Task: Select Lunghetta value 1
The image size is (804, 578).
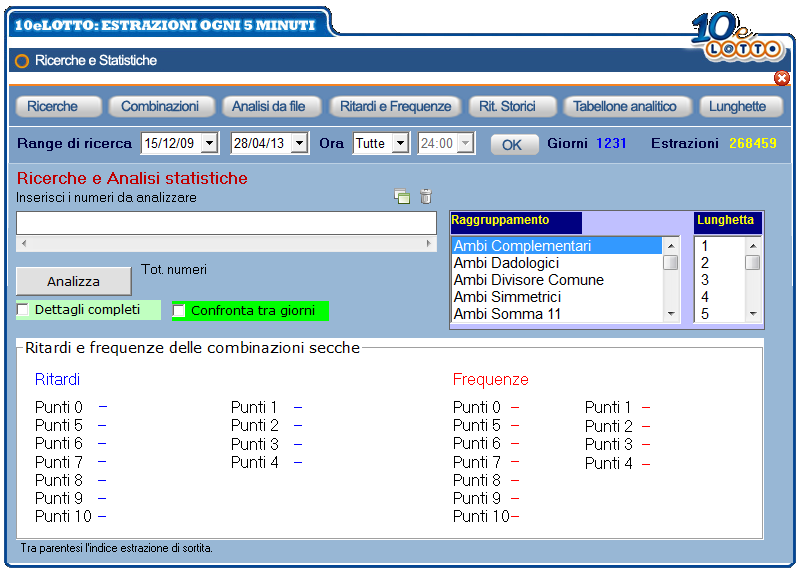Action: click(720, 246)
